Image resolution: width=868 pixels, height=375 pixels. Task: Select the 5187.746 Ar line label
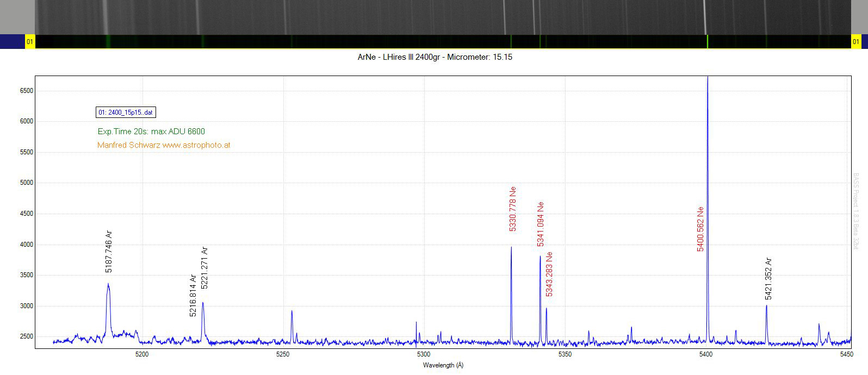(109, 252)
